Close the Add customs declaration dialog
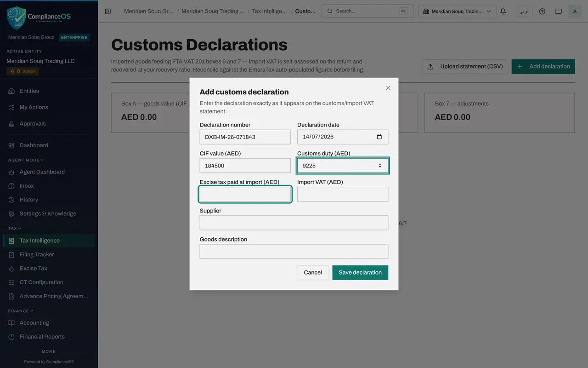 click(x=388, y=88)
